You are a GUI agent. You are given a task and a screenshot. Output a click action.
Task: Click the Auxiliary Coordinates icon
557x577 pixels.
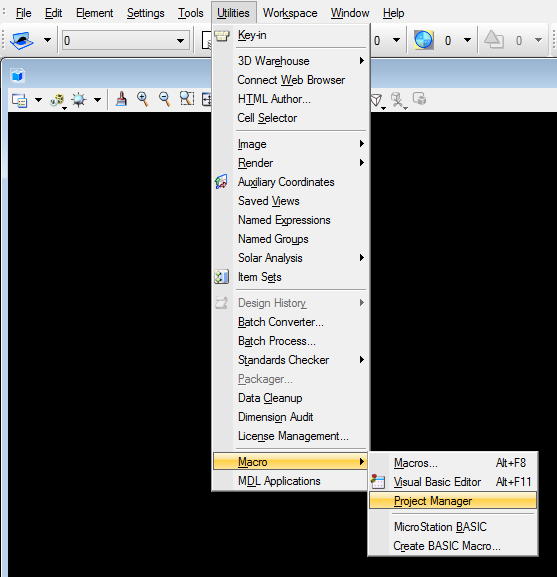tap(221, 182)
